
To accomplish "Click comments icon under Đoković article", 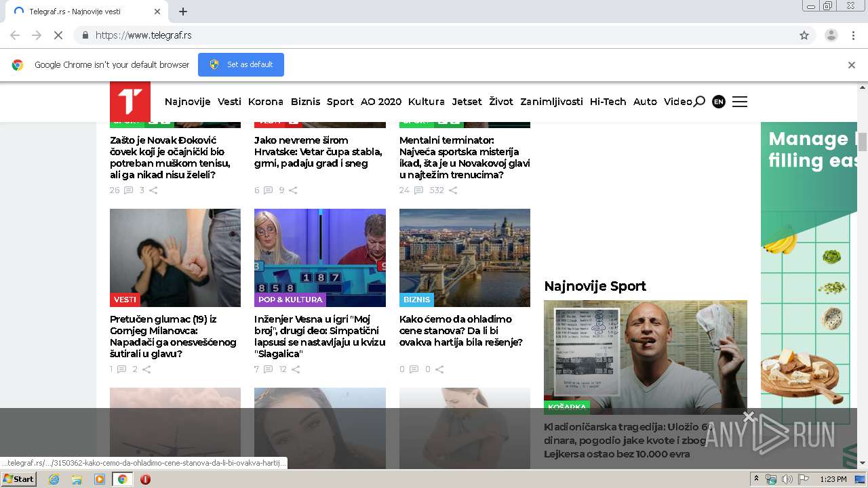I will point(129,190).
